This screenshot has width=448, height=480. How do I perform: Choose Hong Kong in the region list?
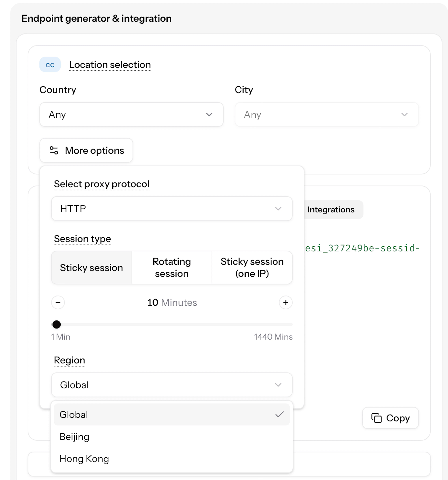(x=172, y=459)
